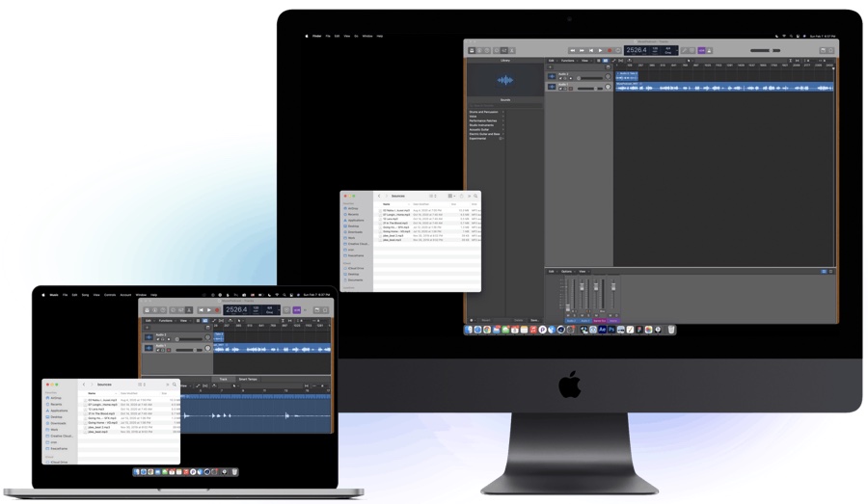Click the Go menu in iMac menu bar

(356, 36)
